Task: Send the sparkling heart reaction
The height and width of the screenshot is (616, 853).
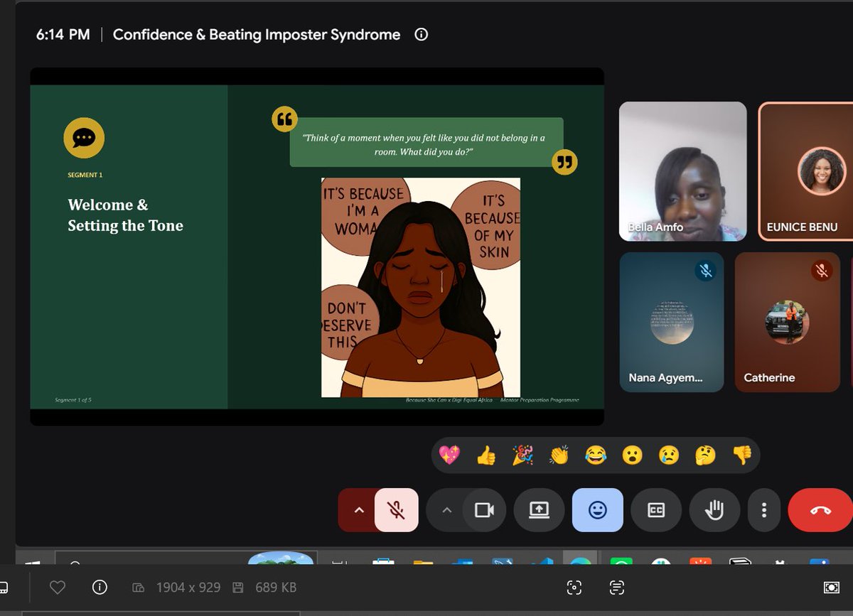Action: [x=449, y=455]
